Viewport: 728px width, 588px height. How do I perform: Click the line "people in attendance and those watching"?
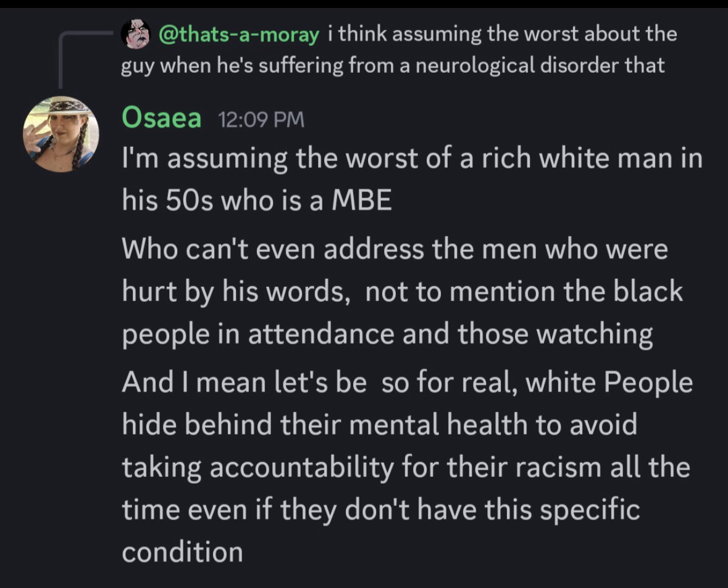click(387, 334)
